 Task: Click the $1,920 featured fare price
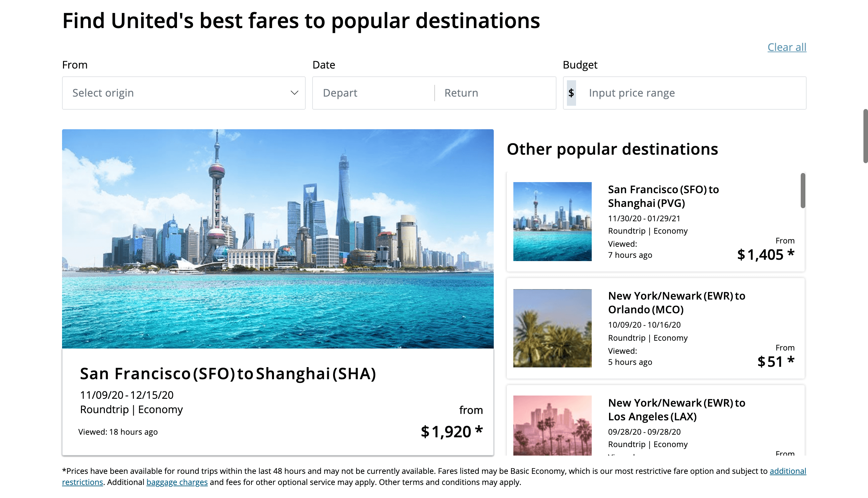451,431
